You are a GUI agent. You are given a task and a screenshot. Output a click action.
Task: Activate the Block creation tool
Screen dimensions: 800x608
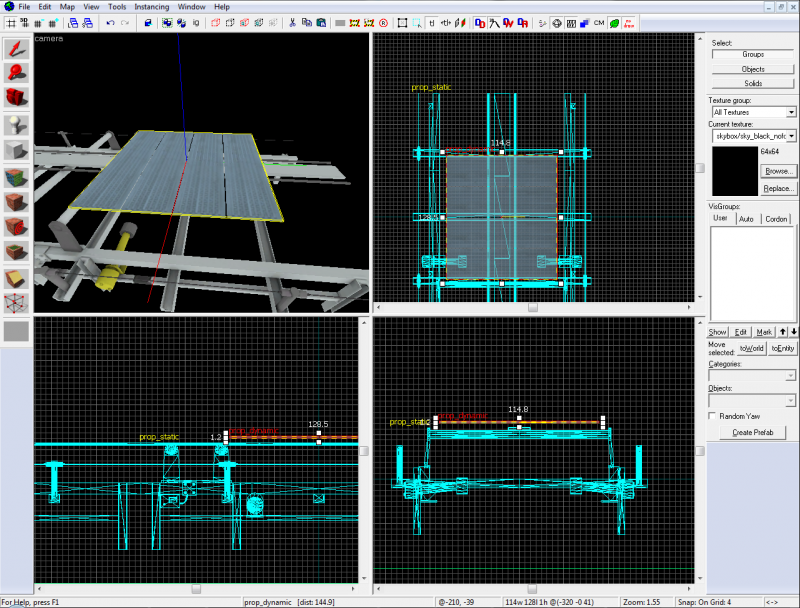click(x=14, y=148)
